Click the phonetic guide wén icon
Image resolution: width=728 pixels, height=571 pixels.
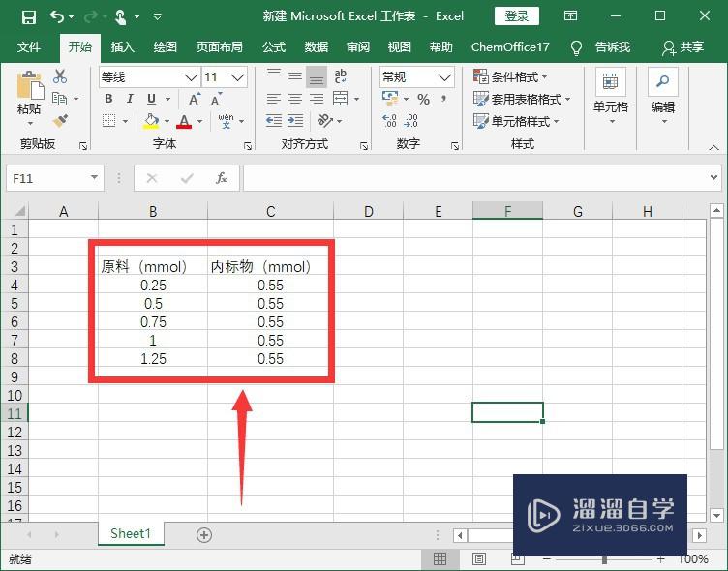[227, 121]
